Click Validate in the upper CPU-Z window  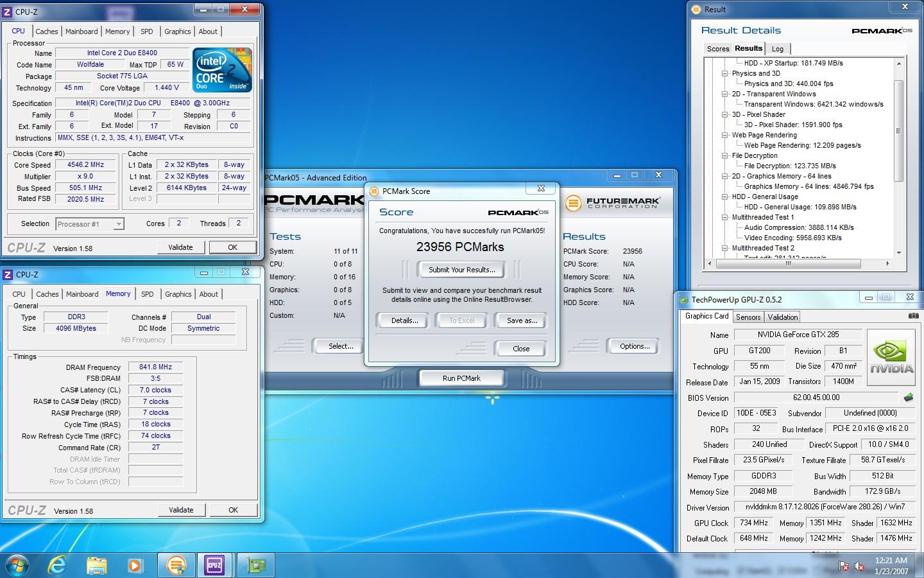[x=180, y=247]
